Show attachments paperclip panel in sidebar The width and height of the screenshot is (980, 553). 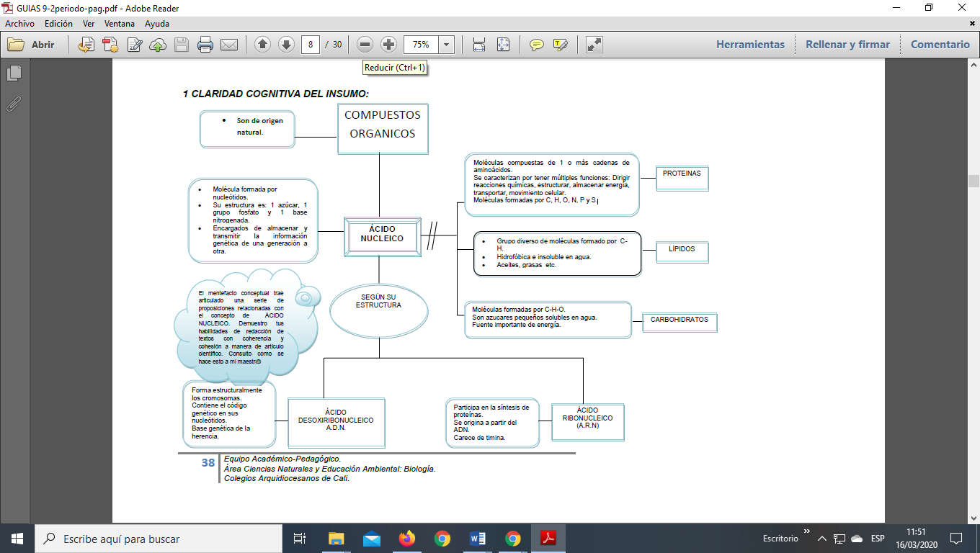(14, 104)
